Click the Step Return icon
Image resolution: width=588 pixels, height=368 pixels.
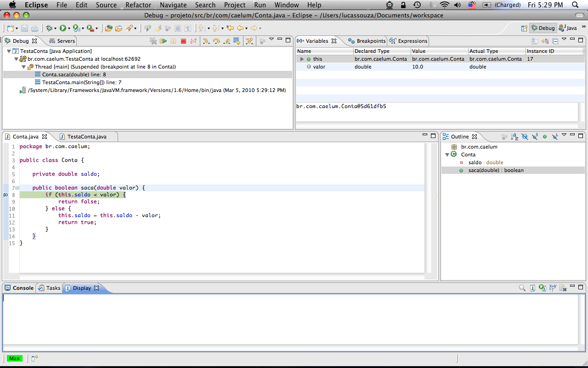[x=227, y=41]
